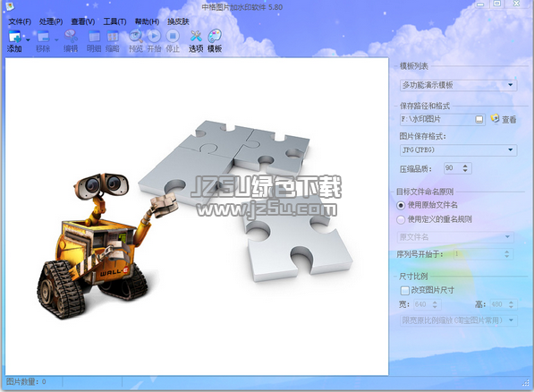This screenshot has height=392, width=534.
Task: Start processing with the 开始 play icon
Action: coord(154,36)
